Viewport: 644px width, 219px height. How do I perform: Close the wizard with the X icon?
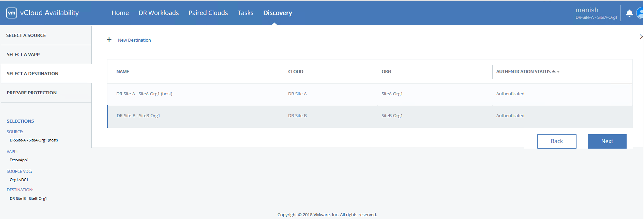click(x=642, y=37)
